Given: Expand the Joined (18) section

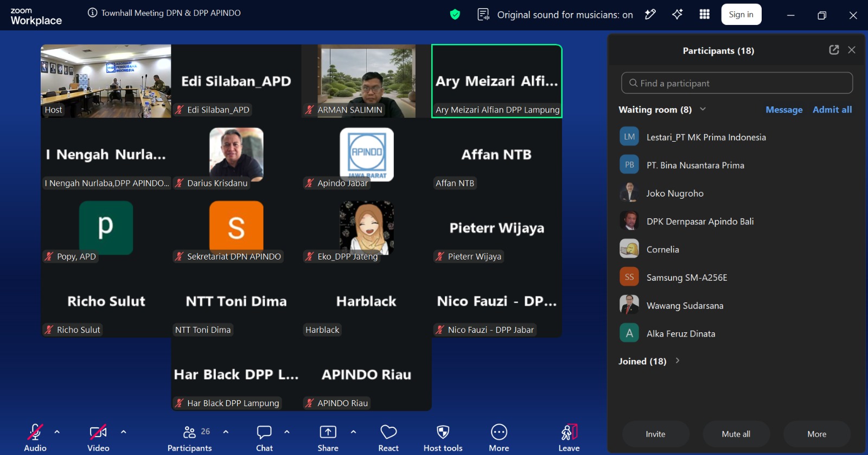Looking at the screenshot, I should (678, 361).
